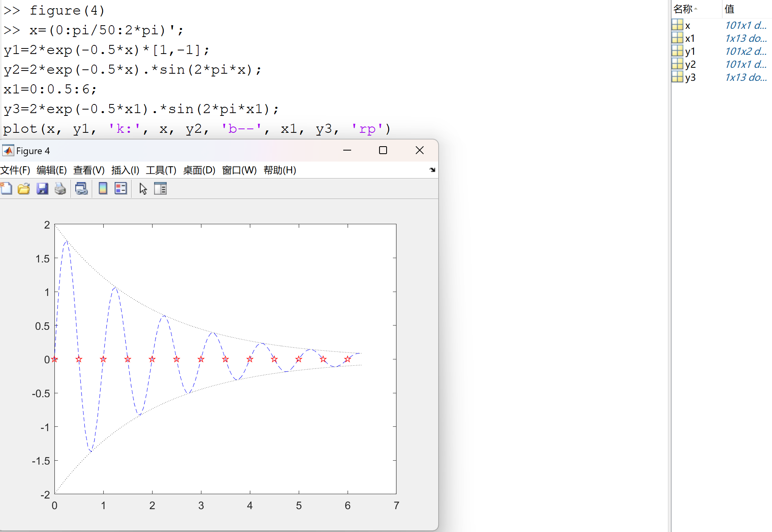Select variable x icon in workspace
Screen dimensions: 772x532
click(677, 25)
